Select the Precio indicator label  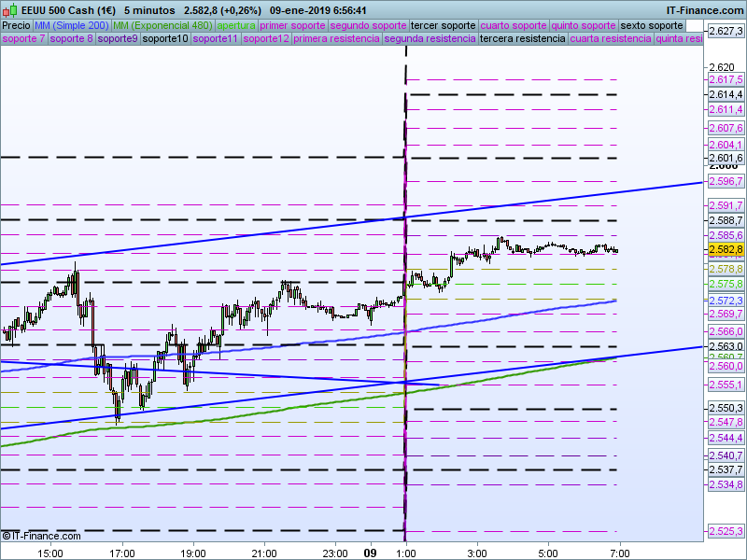point(16,26)
